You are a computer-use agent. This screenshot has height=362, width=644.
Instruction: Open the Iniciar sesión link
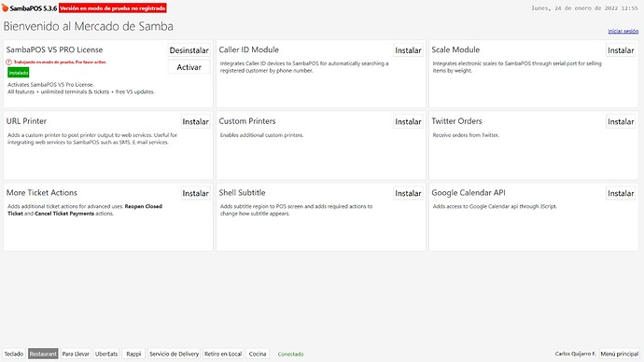pos(623,31)
